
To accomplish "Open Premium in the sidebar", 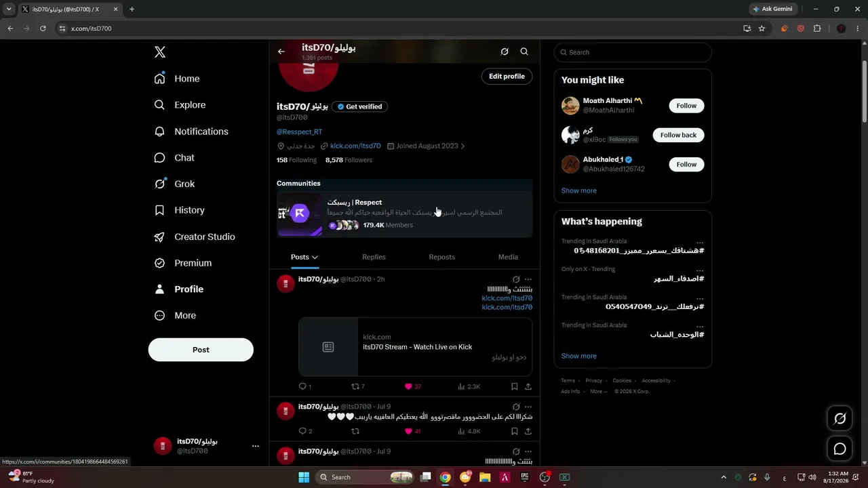I will click(183, 263).
